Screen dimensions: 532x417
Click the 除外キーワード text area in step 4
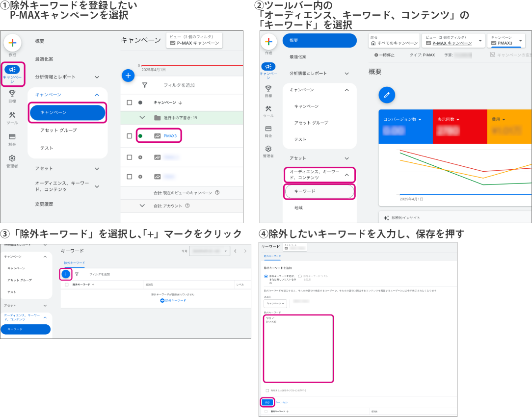point(298,348)
